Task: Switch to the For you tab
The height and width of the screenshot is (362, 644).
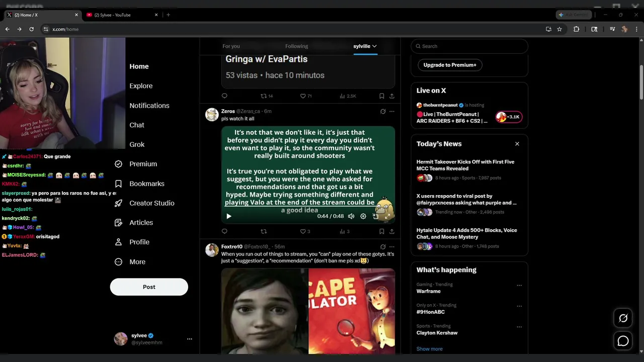Action: coord(231,46)
